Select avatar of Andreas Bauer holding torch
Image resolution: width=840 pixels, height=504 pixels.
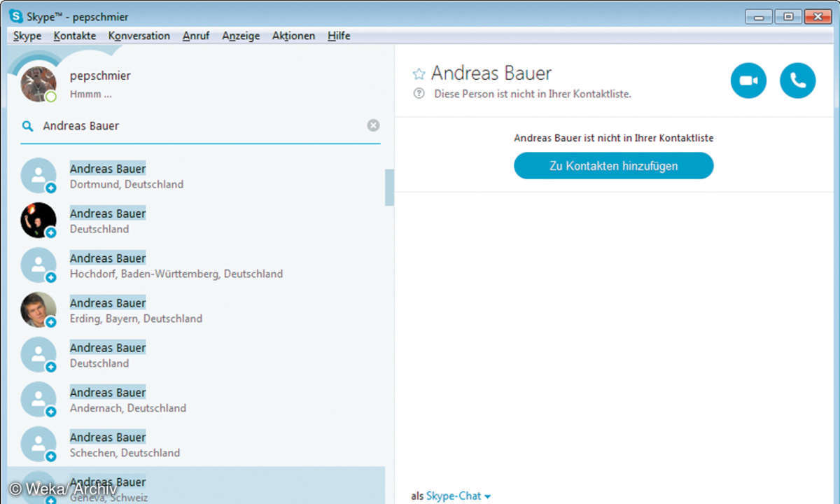38,220
